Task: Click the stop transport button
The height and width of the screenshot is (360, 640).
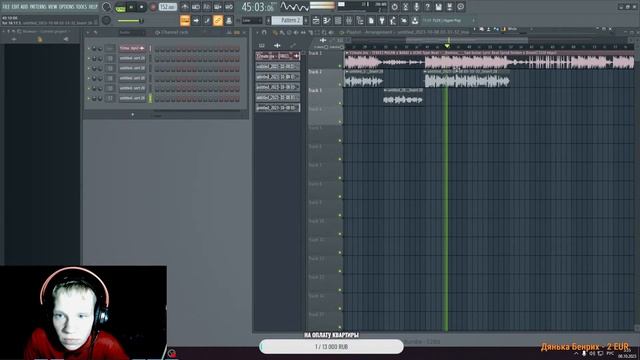Action: point(142,7)
